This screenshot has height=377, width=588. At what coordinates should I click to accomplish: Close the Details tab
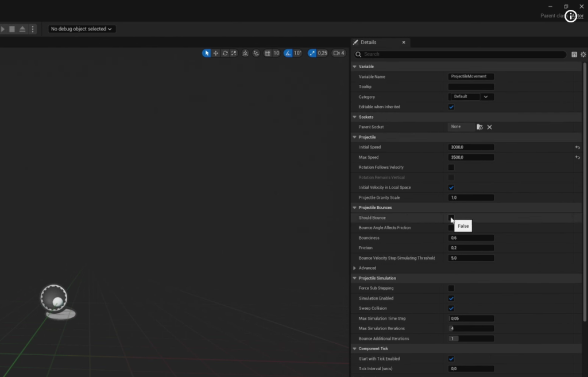pyautogui.click(x=404, y=42)
